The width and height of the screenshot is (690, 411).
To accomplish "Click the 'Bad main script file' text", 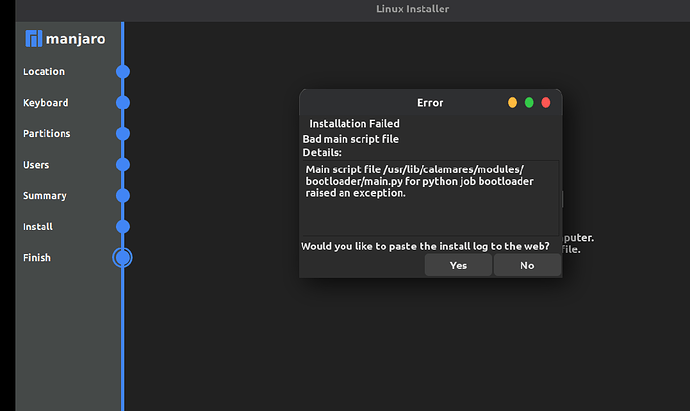I will [351, 139].
